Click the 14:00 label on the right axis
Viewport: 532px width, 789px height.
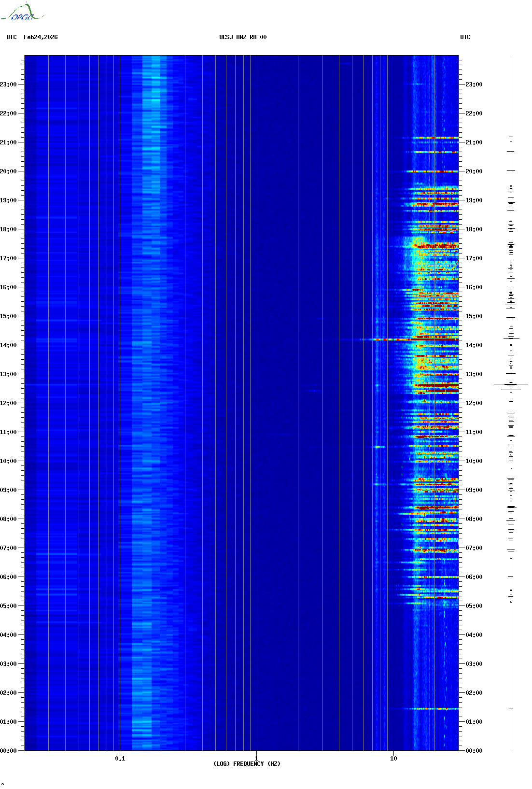click(474, 345)
